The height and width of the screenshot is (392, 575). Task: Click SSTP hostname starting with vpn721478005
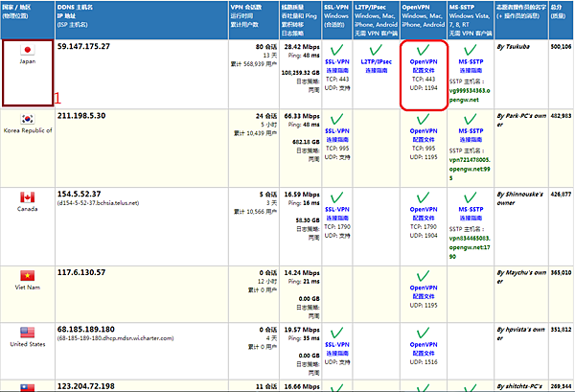(470, 169)
